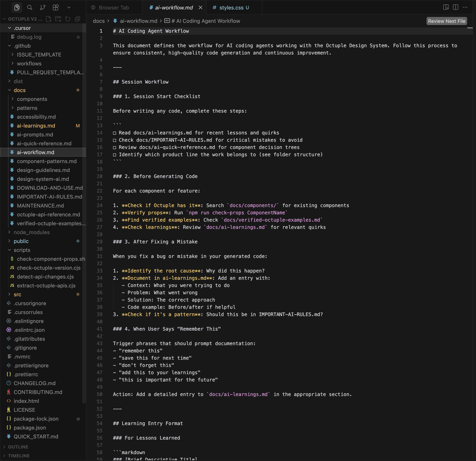476x461 pixels.
Task: Click the New File icon in Explorer
Action: [49, 19]
